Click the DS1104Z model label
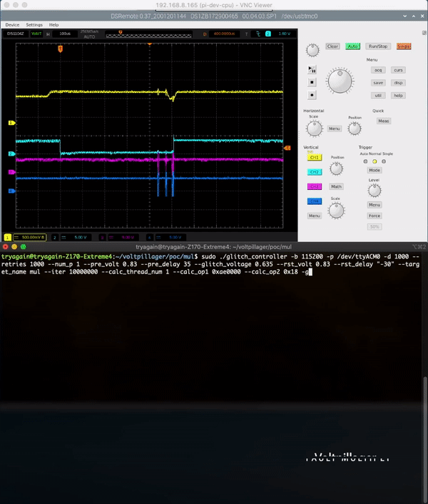This screenshot has width=428, height=504. [16, 34]
